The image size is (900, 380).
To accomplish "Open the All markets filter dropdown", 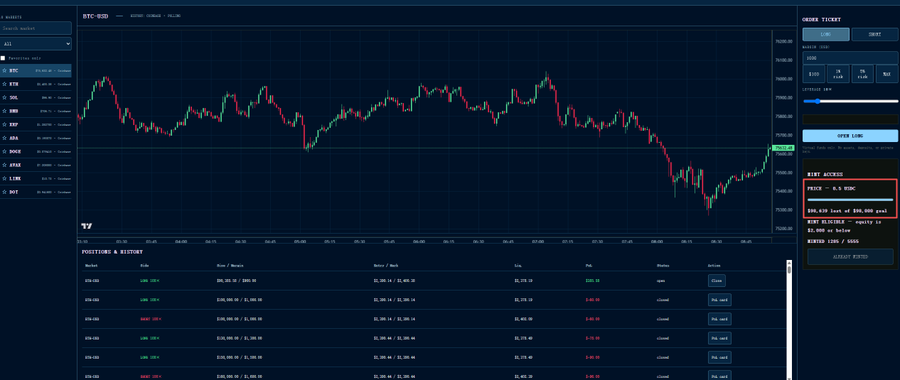I will tap(36, 44).
